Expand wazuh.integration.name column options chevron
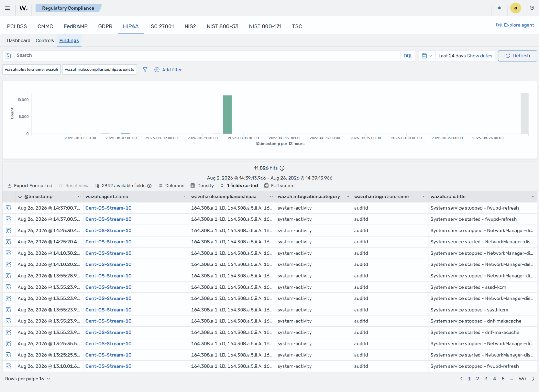The width and height of the screenshot is (539, 392). click(x=424, y=197)
